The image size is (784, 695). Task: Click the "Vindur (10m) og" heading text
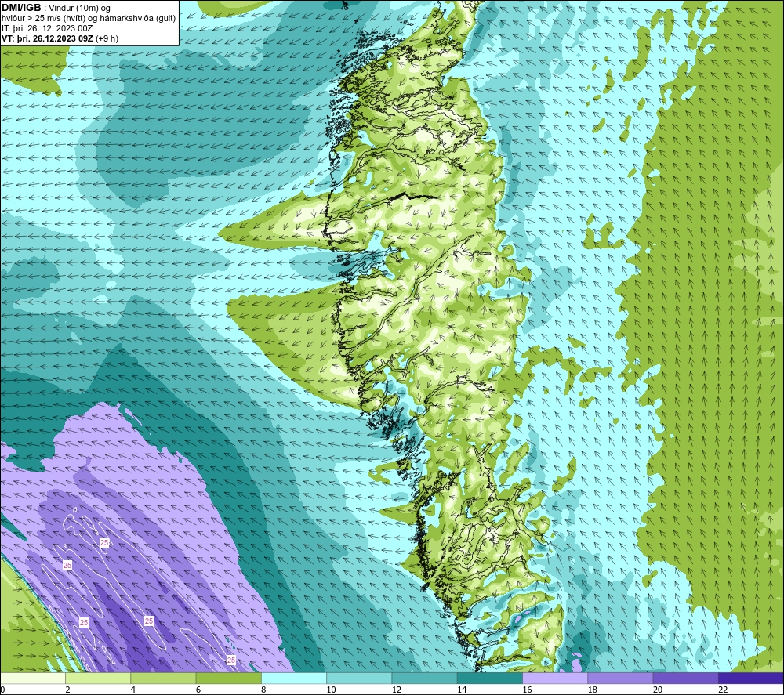click(x=79, y=8)
